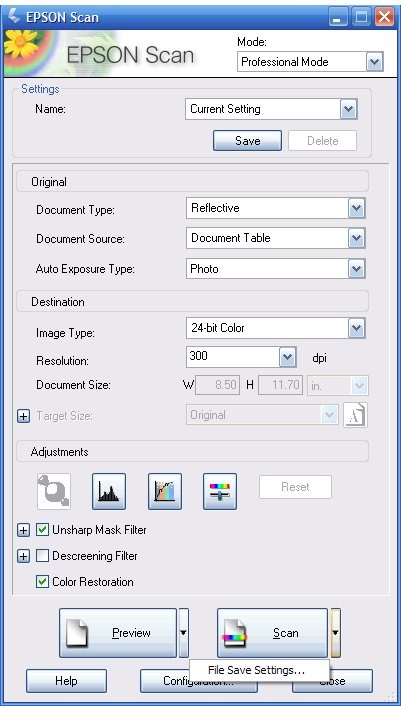The width and height of the screenshot is (401, 706).
Task: Uncheck the Color Restoration checkbox
Action: tap(42, 582)
